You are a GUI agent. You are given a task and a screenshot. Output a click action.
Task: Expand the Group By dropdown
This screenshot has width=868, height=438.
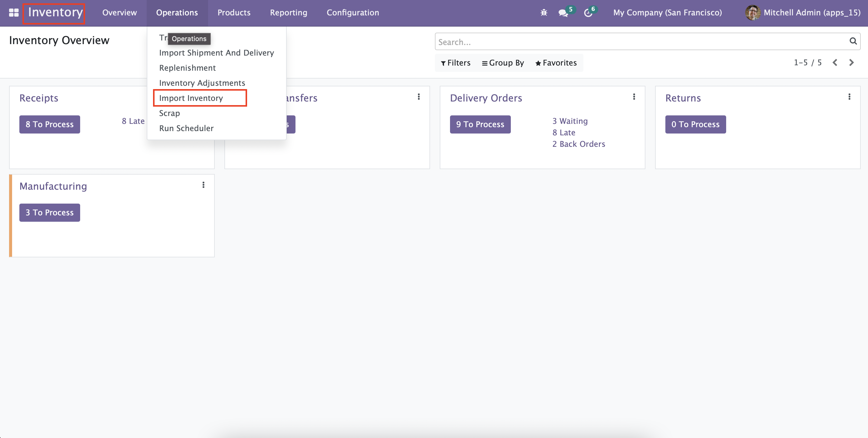(503, 63)
